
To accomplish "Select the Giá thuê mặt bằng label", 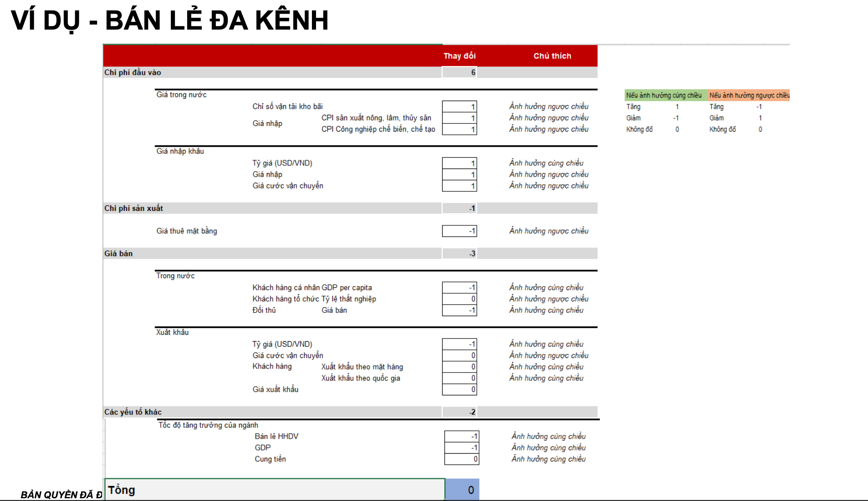I will point(187,231).
